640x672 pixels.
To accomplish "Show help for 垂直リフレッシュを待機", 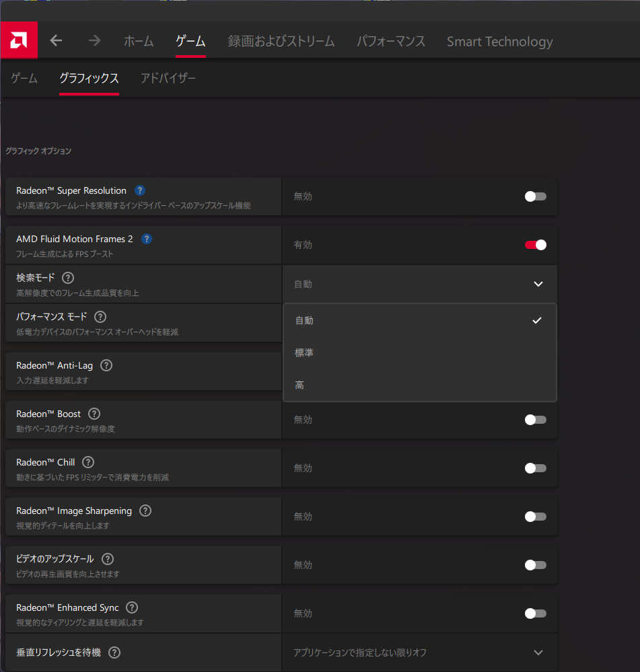I will click(114, 652).
